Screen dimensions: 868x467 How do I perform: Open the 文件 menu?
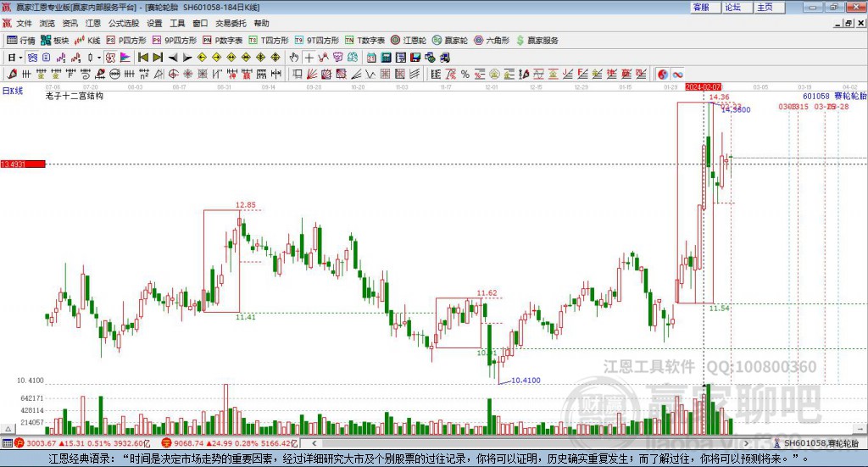[25, 23]
